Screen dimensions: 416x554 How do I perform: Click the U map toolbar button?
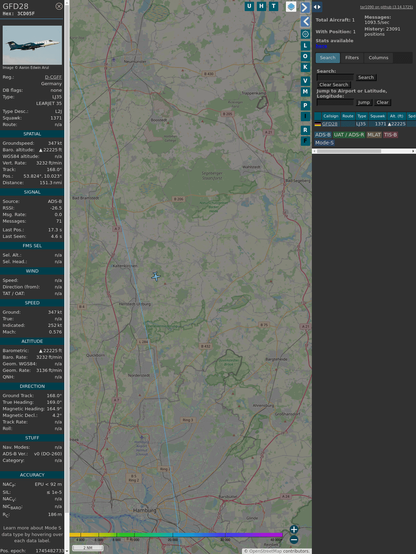249,6
